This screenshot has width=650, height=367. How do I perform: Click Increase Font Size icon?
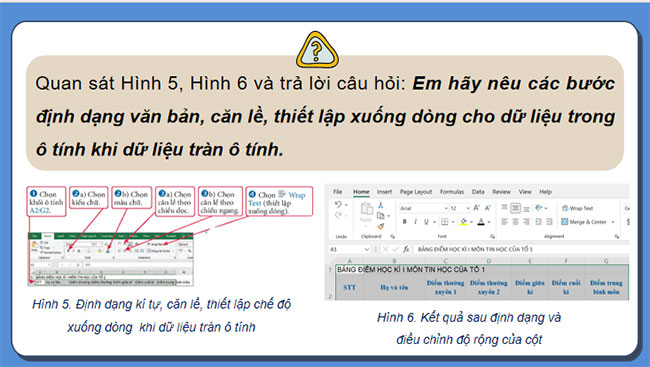476,208
